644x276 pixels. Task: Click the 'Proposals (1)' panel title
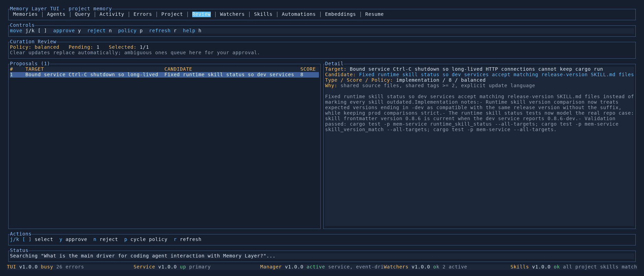tap(30, 64)
